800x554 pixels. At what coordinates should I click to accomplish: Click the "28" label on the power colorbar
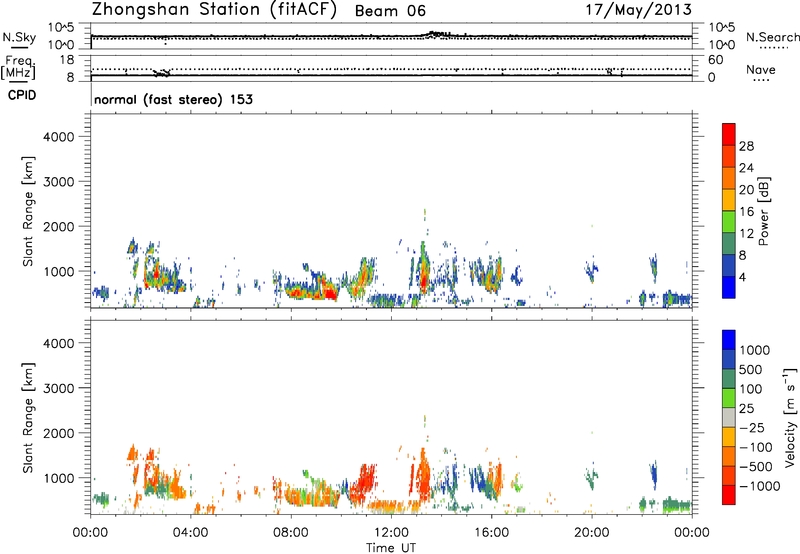746,146
